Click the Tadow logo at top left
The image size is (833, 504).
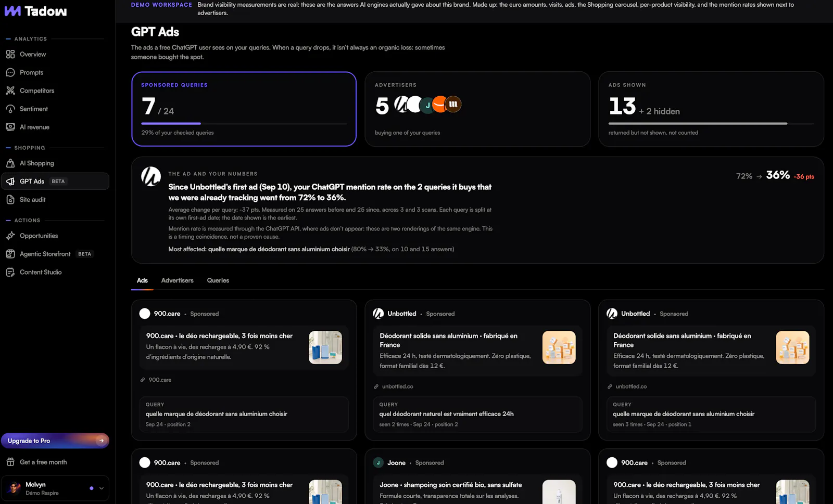(35, 11)
